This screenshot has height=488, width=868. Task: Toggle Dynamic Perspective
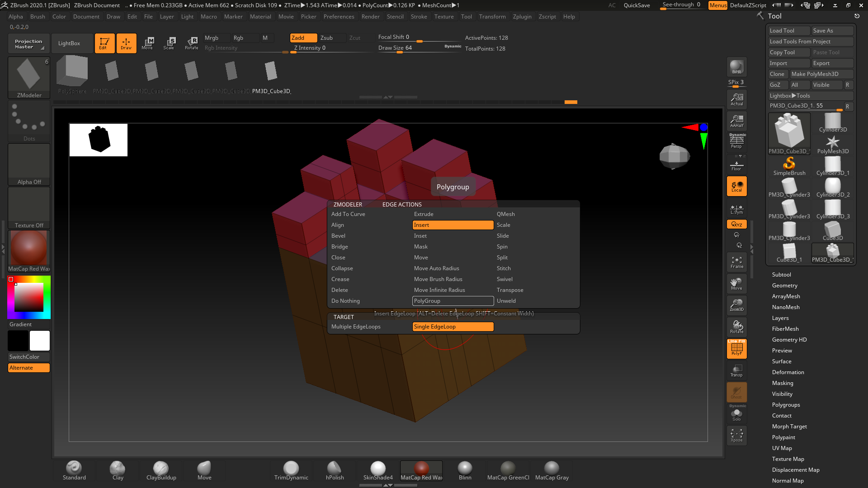point(736,141)
